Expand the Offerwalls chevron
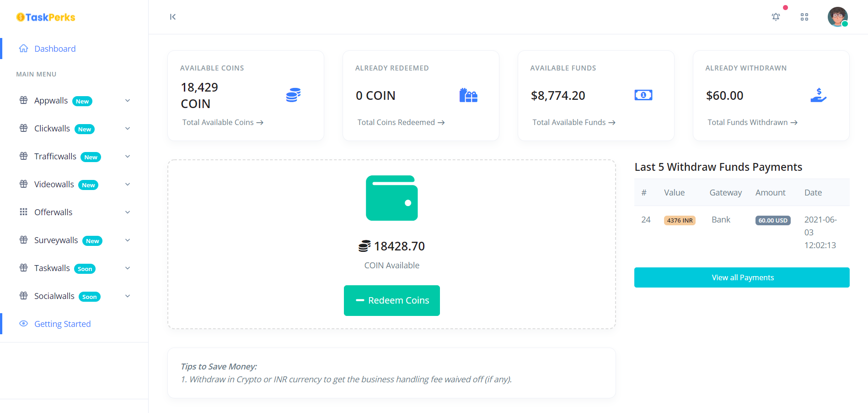Viewport: 868px width, 413px height. pyautogui.click(x=128, y=212)
